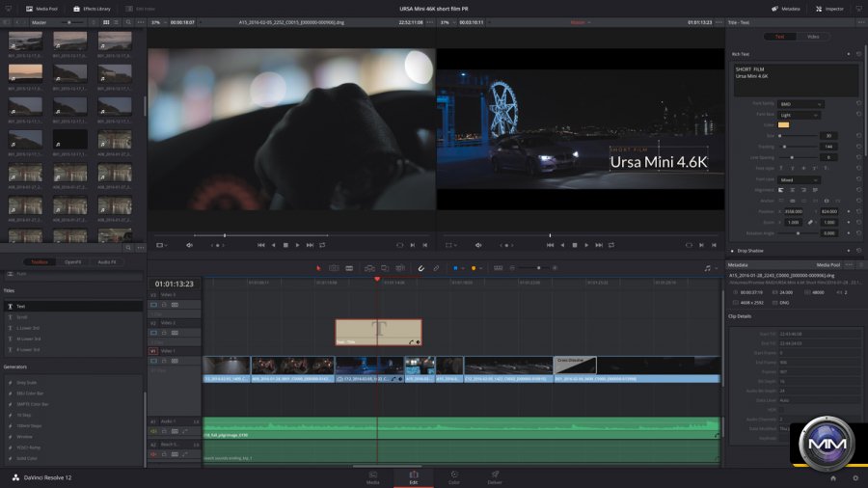Toggle Video 2 track enable icon

(x=154, y=333)
